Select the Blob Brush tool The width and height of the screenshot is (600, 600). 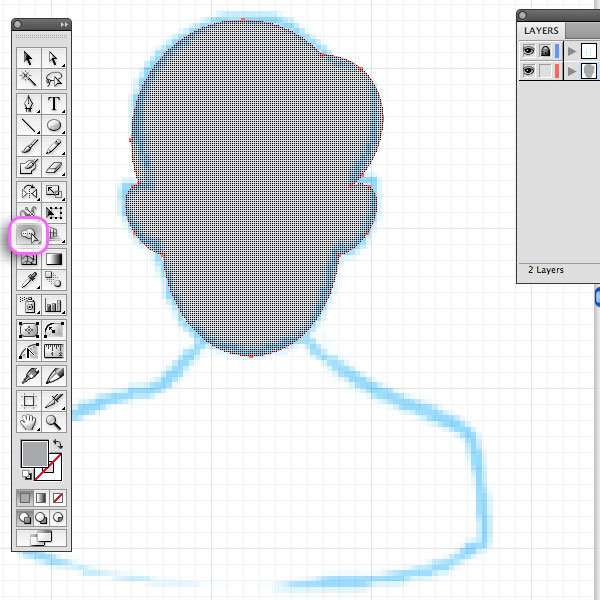coord(28,167)
